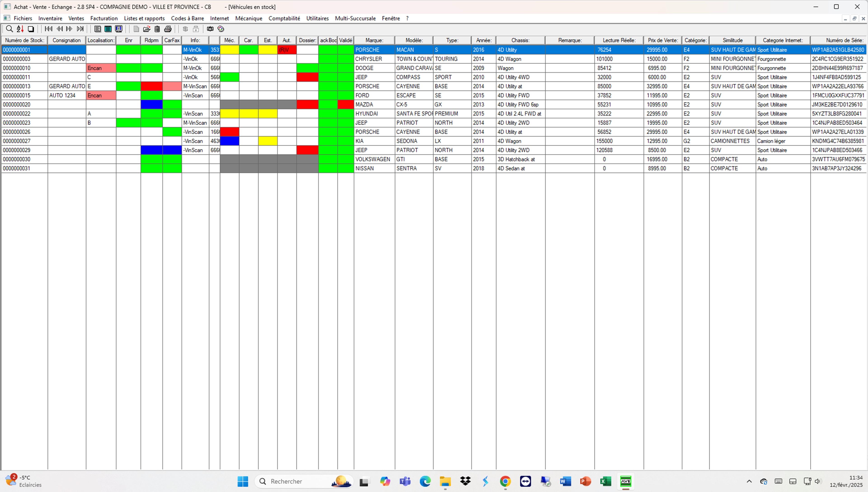This screenshot has height=492, width=868.
Task: Click the Prix de Vente column header
Action: (x=663, y=40)
